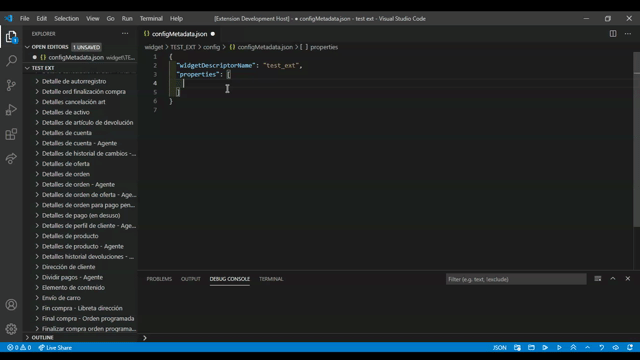The height and width of the screenshot is (360, 640).
Task: Switch to the Terminal panel tab
Action: pos(271,279)
